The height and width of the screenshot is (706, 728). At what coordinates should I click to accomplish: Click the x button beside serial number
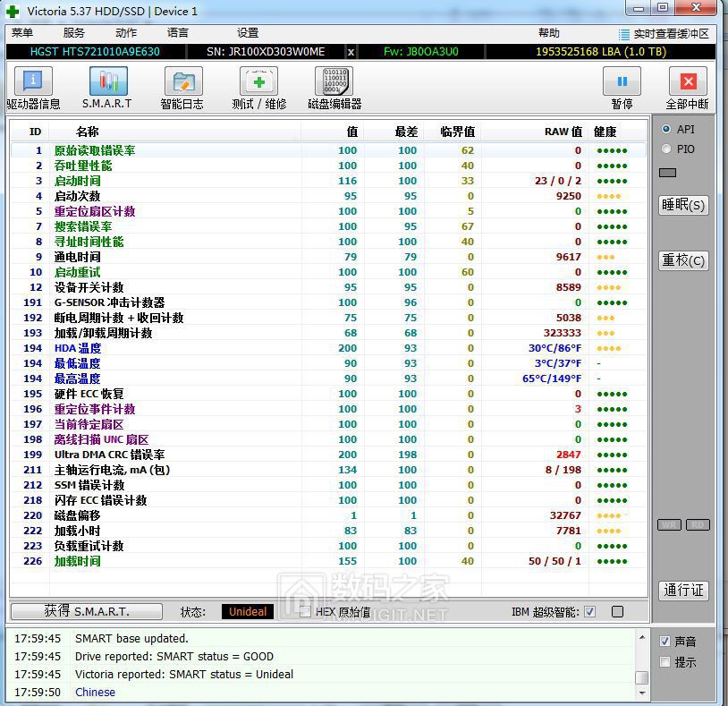tap(351, 52)
